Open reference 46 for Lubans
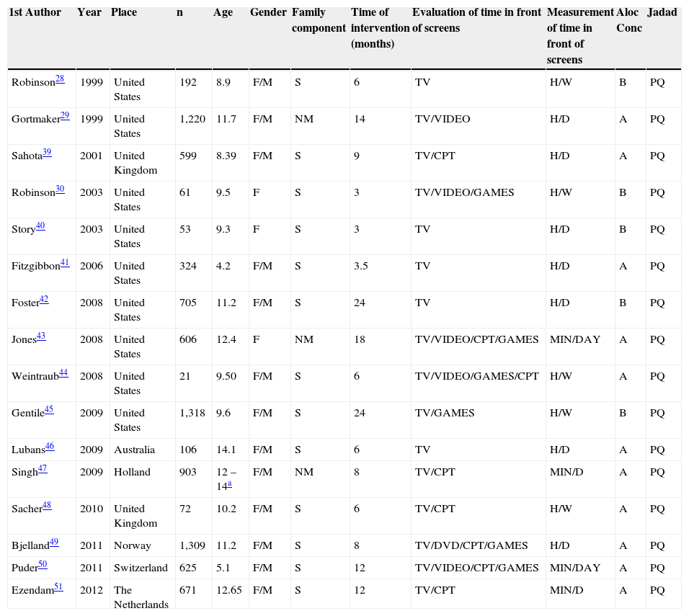Screen dimensions: 689x616 pos(50,447)
